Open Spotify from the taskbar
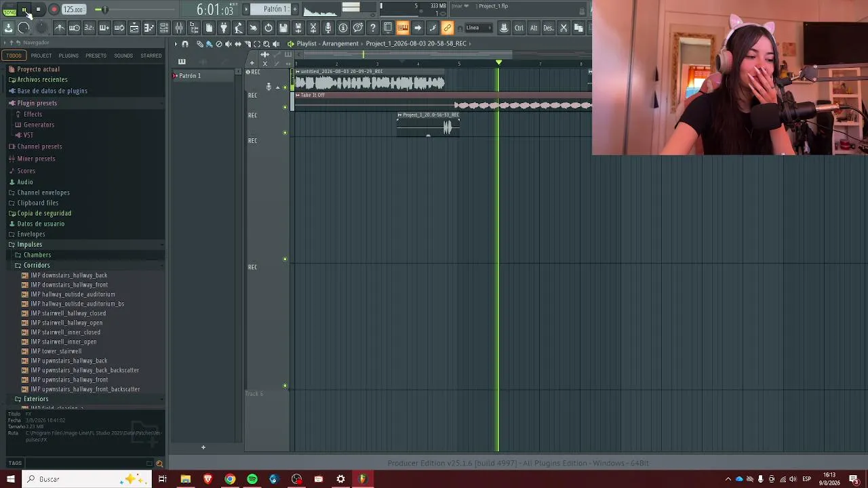 coord(252,479)
